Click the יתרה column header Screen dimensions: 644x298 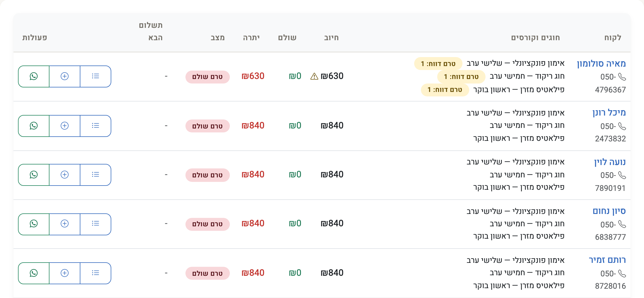tap(251, 38)
